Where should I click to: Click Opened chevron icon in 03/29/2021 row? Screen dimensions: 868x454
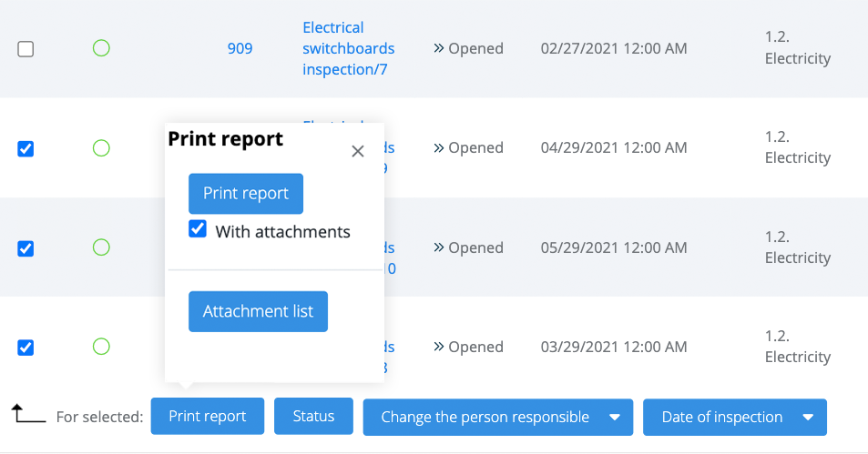[x=439, y=347]
